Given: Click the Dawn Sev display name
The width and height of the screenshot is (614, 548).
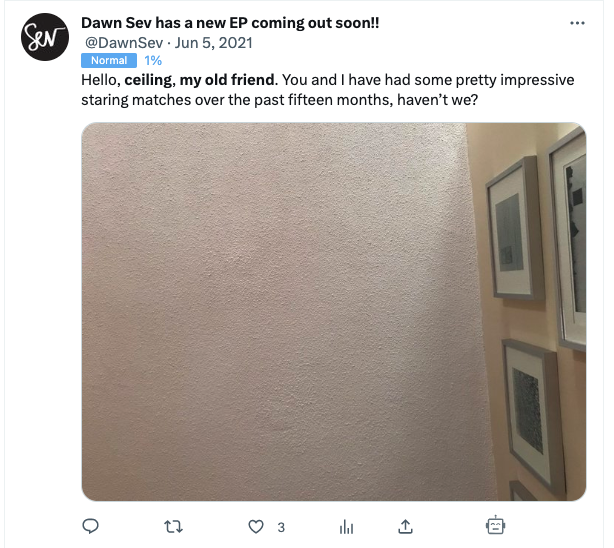Looking at the screenshot, I should click(230, 23).
